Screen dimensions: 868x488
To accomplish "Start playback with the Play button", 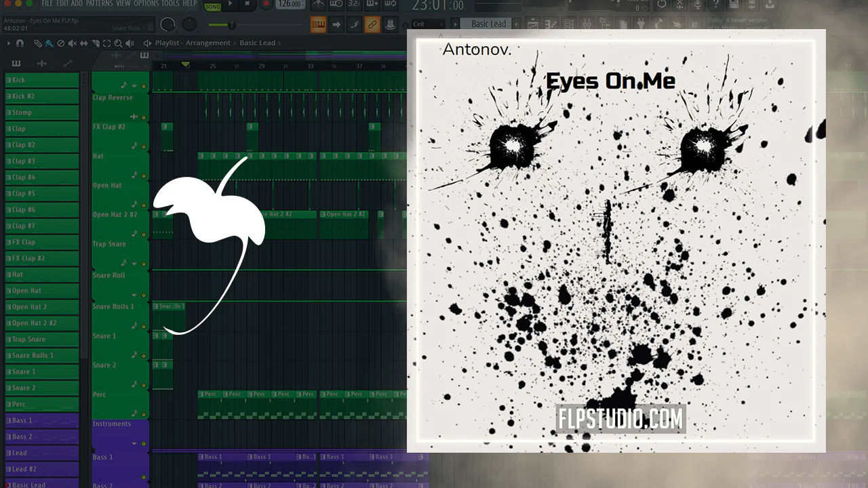I will click(231, 4).
